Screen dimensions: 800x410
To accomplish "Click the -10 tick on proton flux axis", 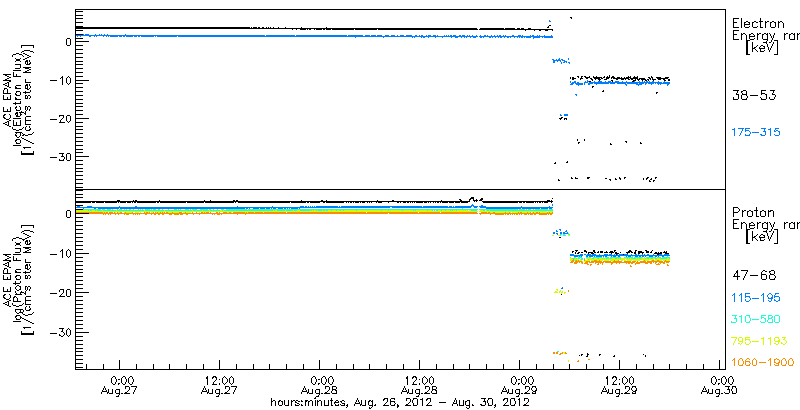I will pos(59,253).
